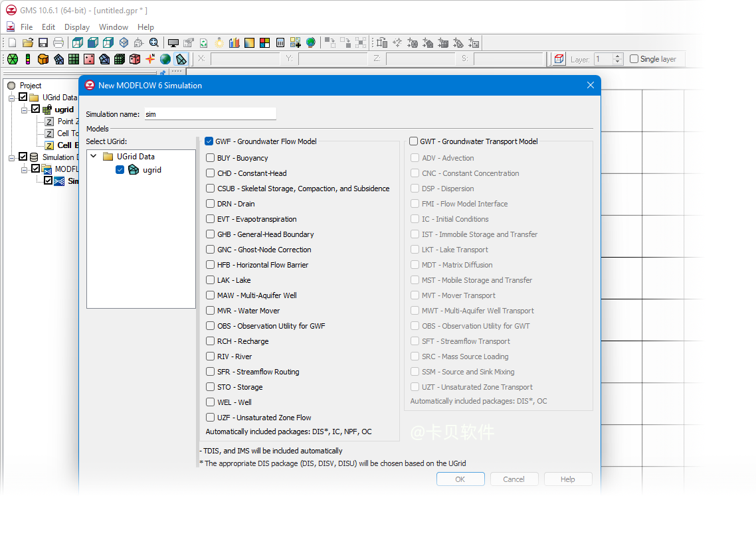The height and width of the screenshot is (555, 756).
Task: Select the Project root item in the tree
Action: (x=31, y=86)
